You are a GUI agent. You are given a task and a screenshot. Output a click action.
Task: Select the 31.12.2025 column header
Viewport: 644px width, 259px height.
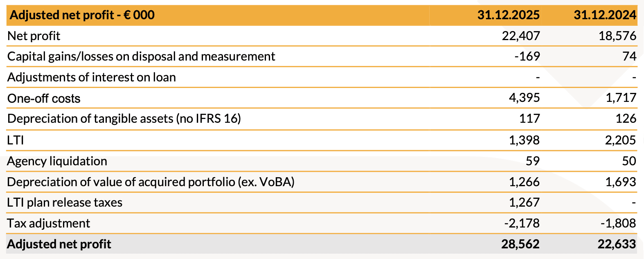[508, 15]
